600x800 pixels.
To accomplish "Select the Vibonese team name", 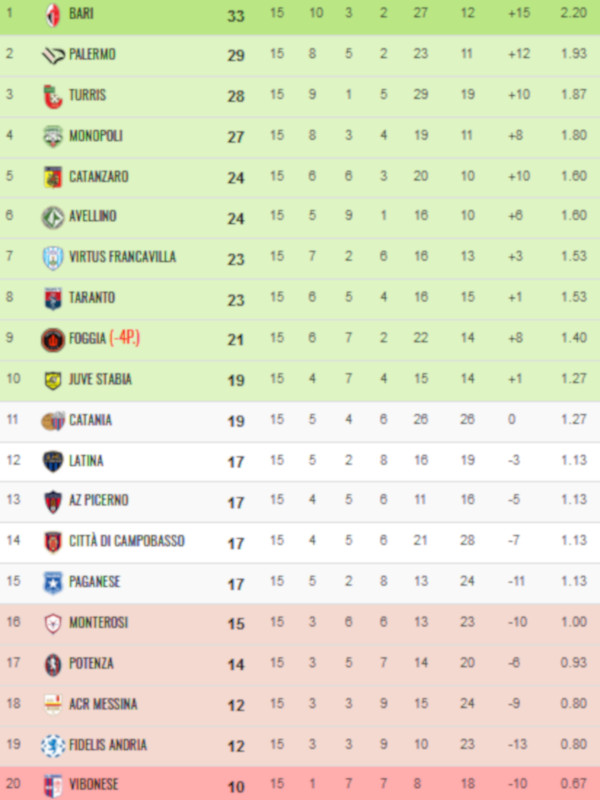I will coord(94,785).
